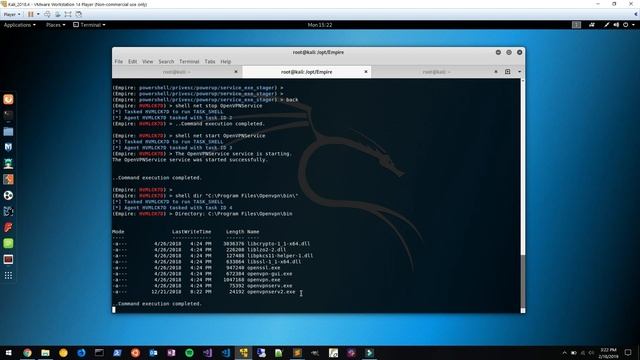
Task: Open the soccer-ball shaped dock icon
Action: [8, 195]
